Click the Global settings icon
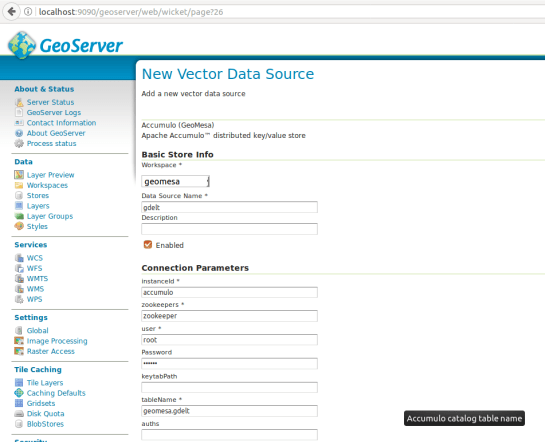The image size is (545, 442). tap(19, 330)
